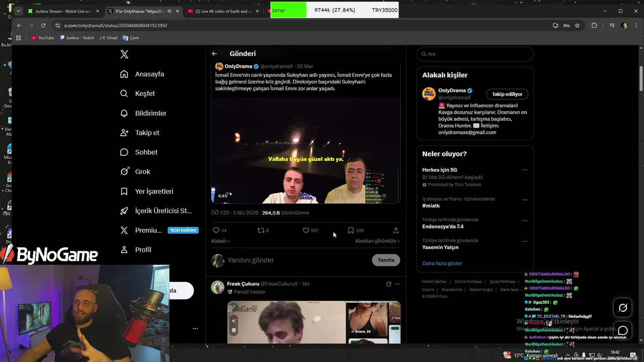
Task: Open Chrome three-dot menu
Action: point(635,25)
